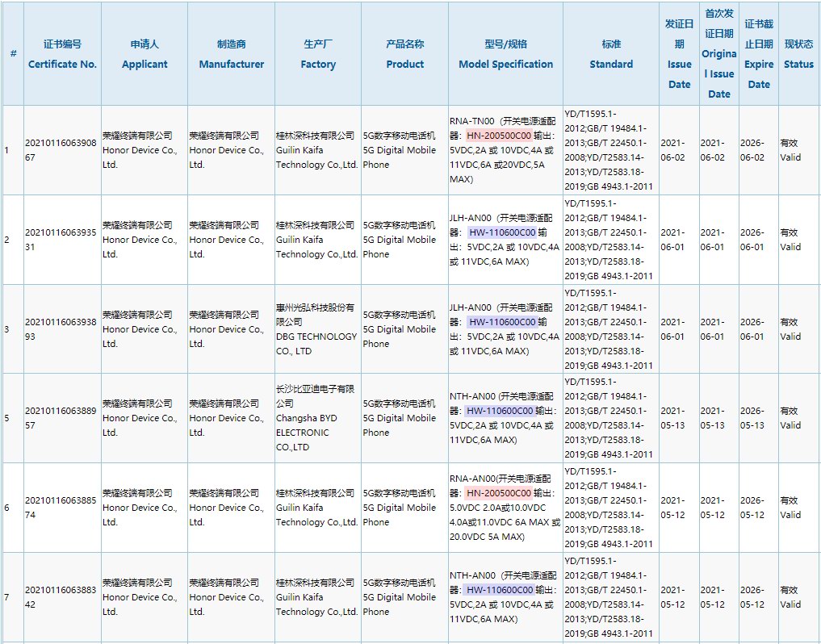The width and height of the screenshot is (821, 644).
Task: Click the expire date 2026-05-13
Action: [758, 418]
